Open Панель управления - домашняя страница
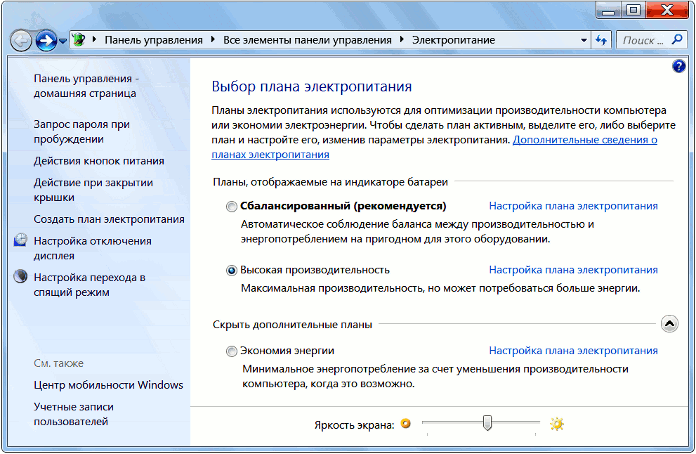Viewport: 696px width, 454px height. pyautogui.click(x=86, y=86)
